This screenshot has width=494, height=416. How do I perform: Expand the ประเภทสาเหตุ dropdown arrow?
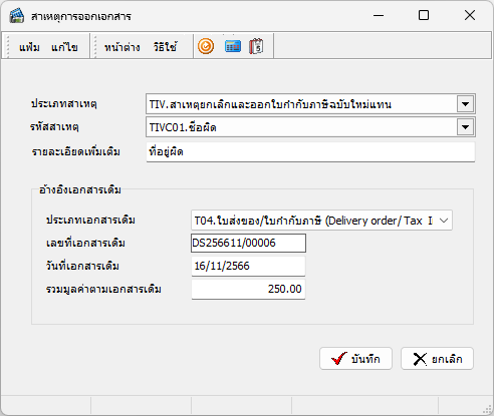click(465, 104)
